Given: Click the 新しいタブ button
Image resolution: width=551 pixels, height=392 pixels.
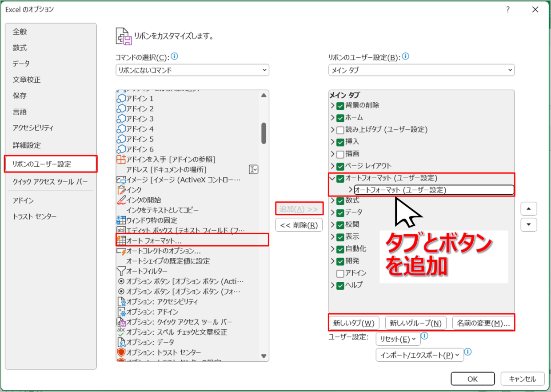Looking at the screenshot, I should pos(354,323).
